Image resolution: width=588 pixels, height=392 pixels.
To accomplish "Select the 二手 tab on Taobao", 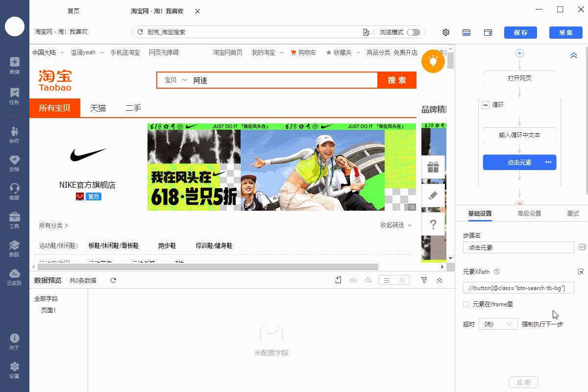I will coord(133,108).
